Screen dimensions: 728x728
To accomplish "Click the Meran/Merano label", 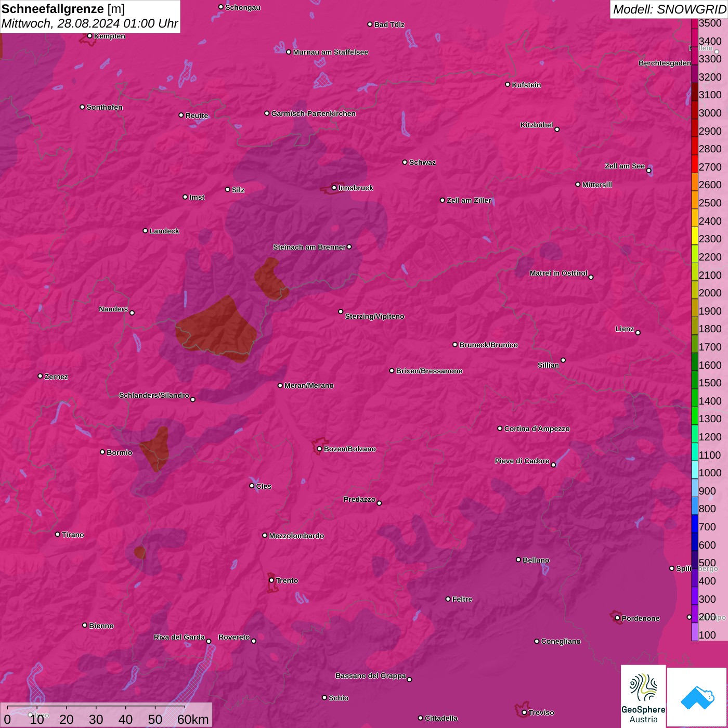I will click(309, 385).
